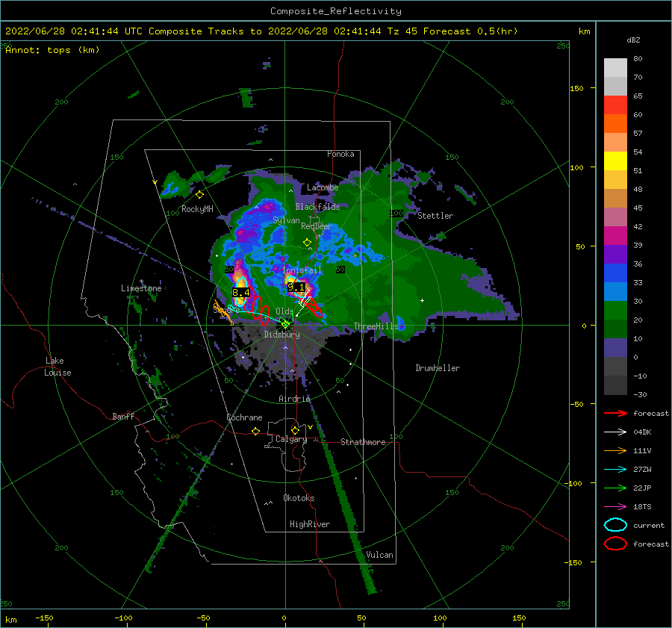Click the Calgary label
The width and height of the screenshot is (672, 628).
coord(291,439)
